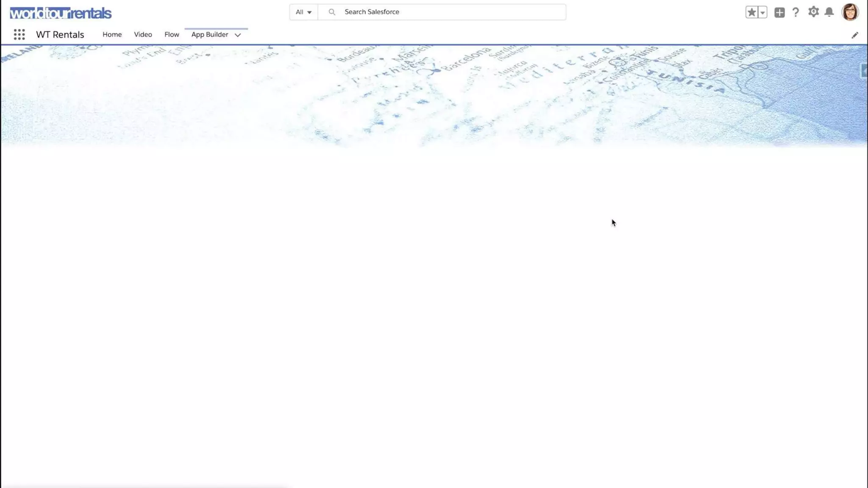Select the App Builder tab
This screenshot has height=488, width=868.
point(209,34)
